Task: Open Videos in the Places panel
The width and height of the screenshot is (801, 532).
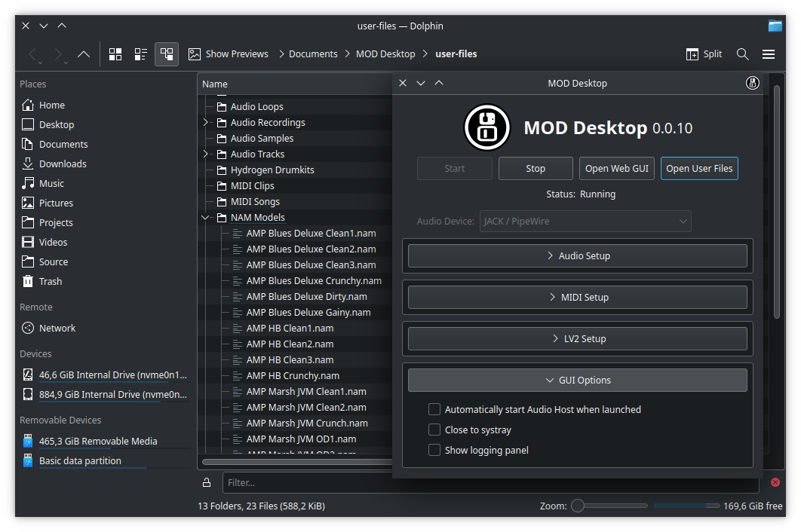Action: point(44,242)
